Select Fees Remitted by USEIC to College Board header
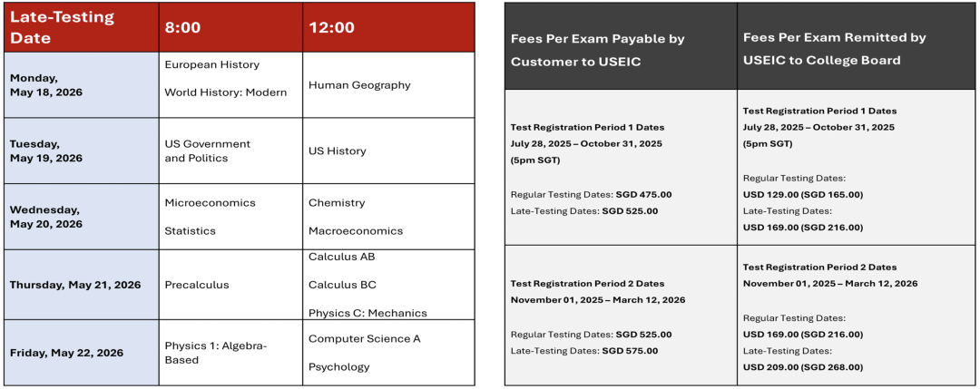The height and width of the screenshot is (389, 980). tap(856, 46)
